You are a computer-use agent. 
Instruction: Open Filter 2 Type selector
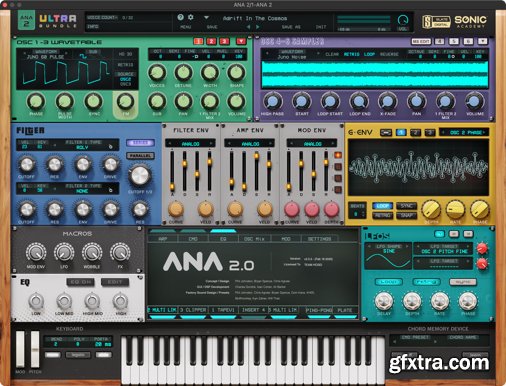[x=82, y=191]
